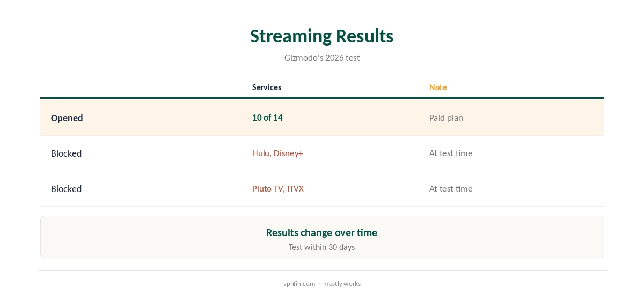This screenshot has width=644, height=294.
Task: Click the 'Services' column header
Action: coord(267,87)
